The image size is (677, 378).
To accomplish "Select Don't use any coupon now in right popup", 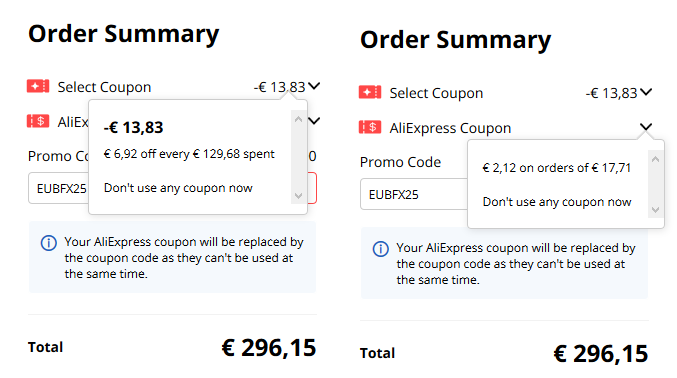I will (557, 202).
